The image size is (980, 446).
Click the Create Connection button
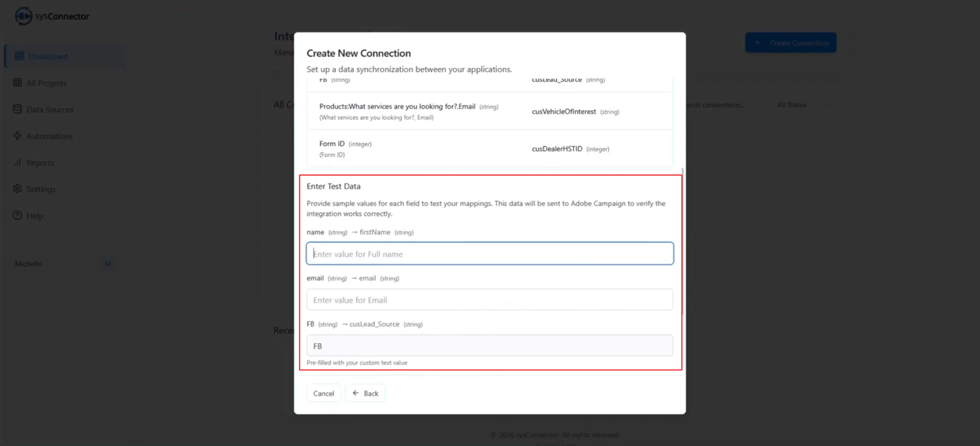[x=790, y=43]
